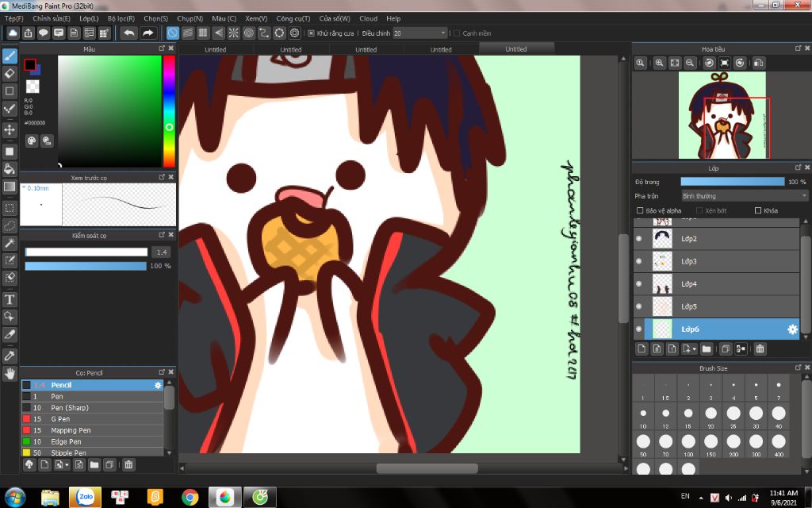This screenshot has width=812, height=508.
Task: Zoom in on the Navigator panel
Action: click(659, 63)
